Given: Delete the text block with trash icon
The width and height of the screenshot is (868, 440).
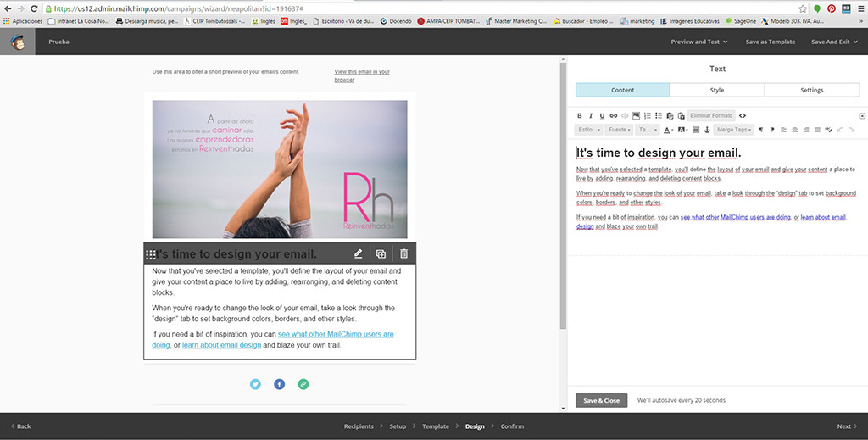Looking at the screenshot, I should [x=404, y=253].
